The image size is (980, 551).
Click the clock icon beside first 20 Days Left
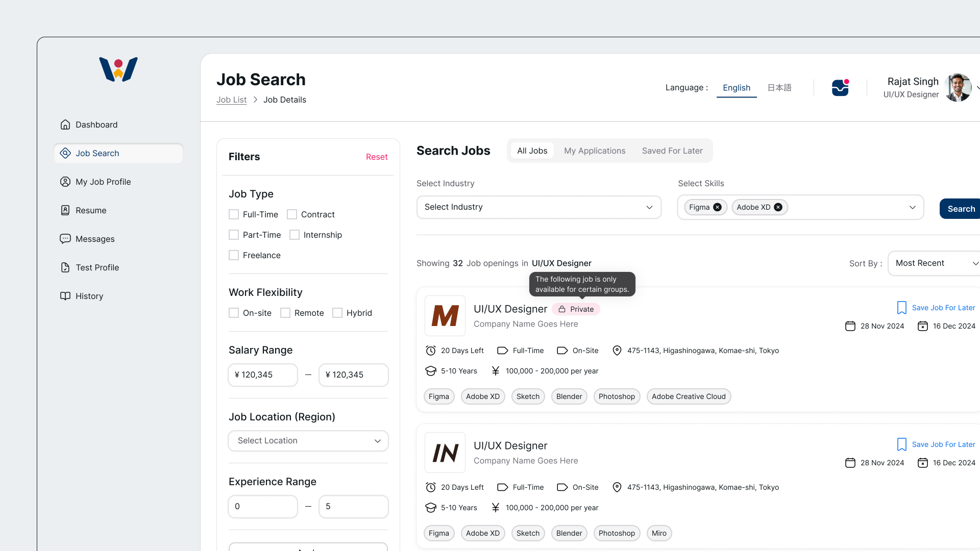click(x=431, y=350)
